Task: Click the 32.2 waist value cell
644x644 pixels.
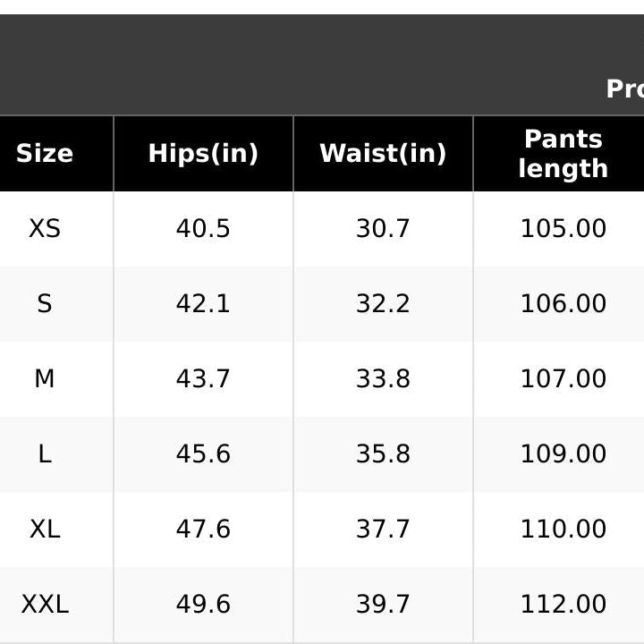Action: coord(383,304)
